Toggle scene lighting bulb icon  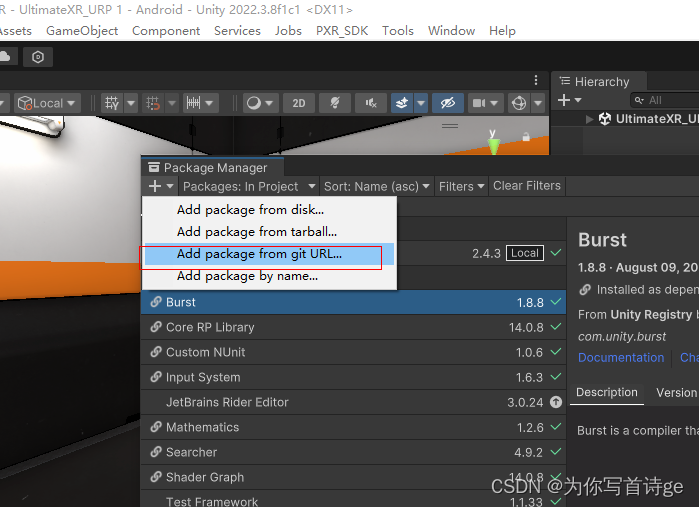[335, 103]
